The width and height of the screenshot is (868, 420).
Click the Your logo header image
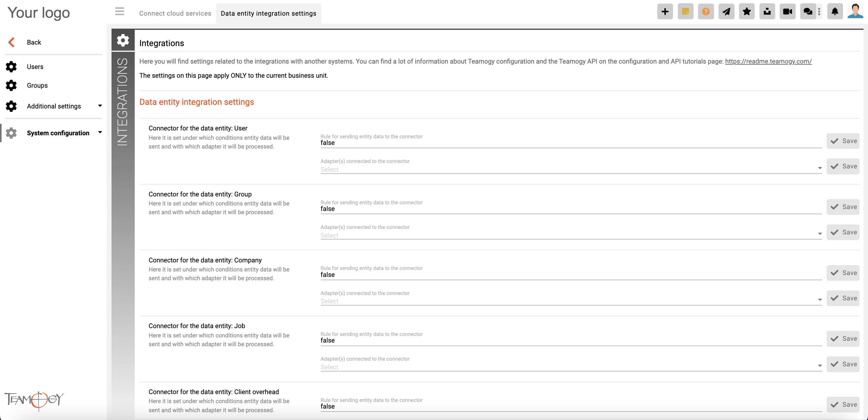39,13
